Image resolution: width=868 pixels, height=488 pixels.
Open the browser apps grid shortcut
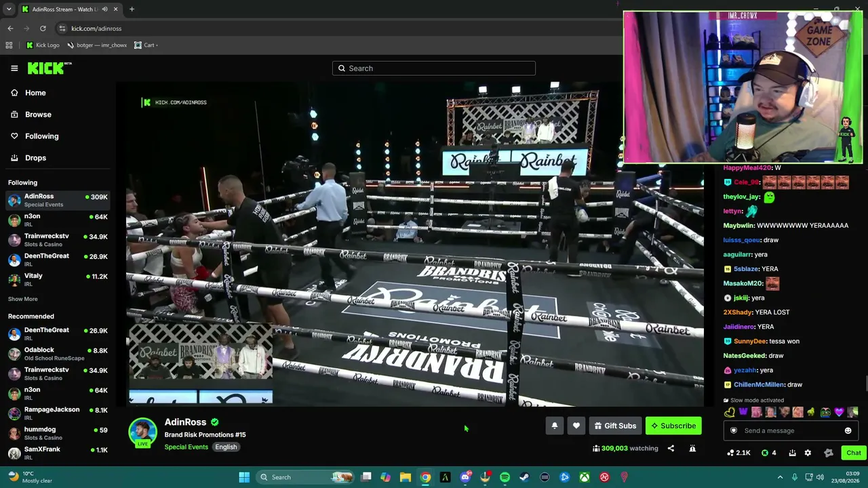9,45
